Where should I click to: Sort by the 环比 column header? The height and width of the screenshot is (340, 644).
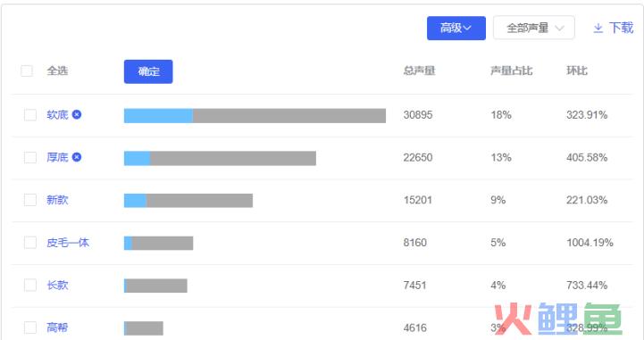(577, 71)
